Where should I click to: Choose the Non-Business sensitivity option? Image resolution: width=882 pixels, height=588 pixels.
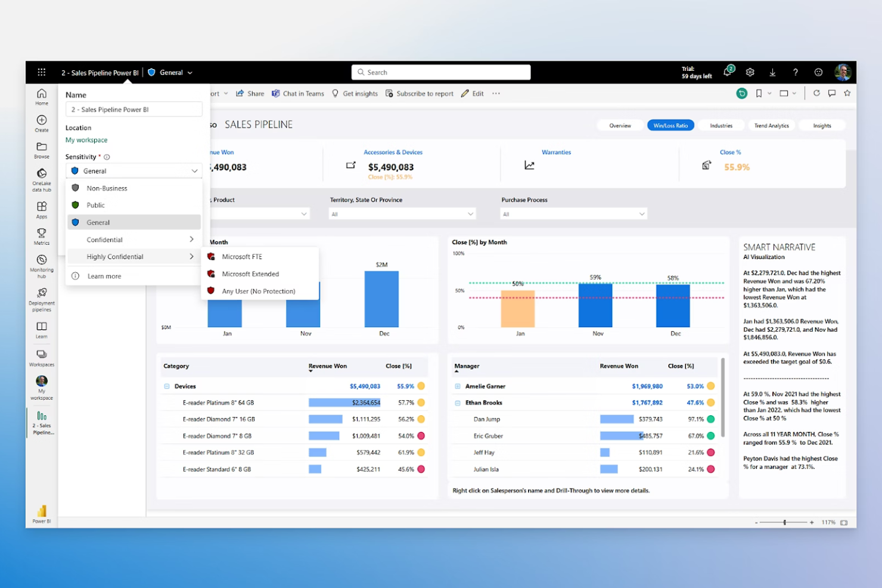click(107, 188)
